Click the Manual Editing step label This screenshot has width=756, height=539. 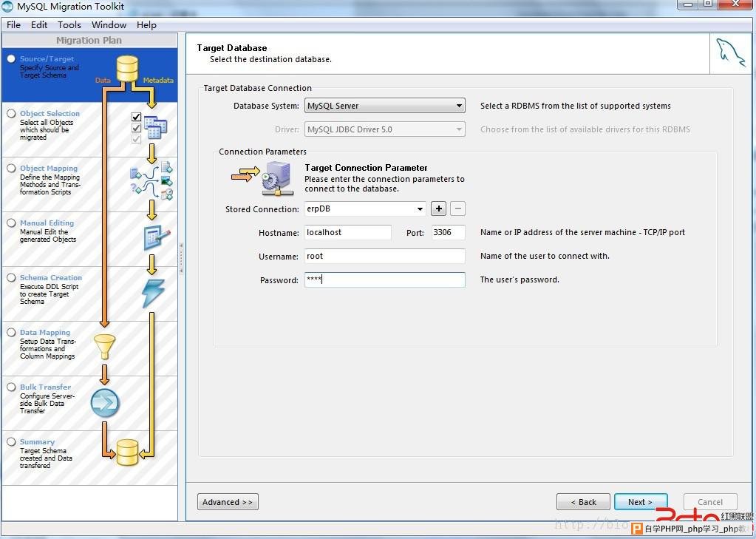(x=47, y=223)
